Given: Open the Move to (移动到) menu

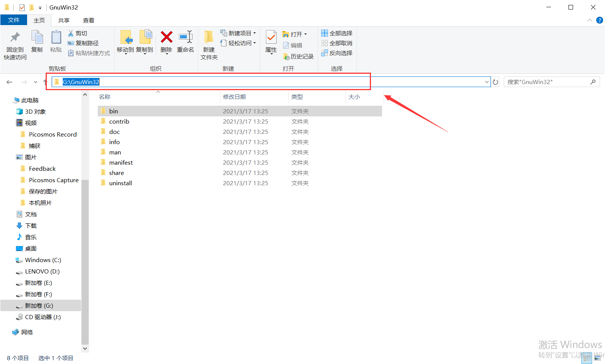Looking at the screenshot, I should click(126, 42).
